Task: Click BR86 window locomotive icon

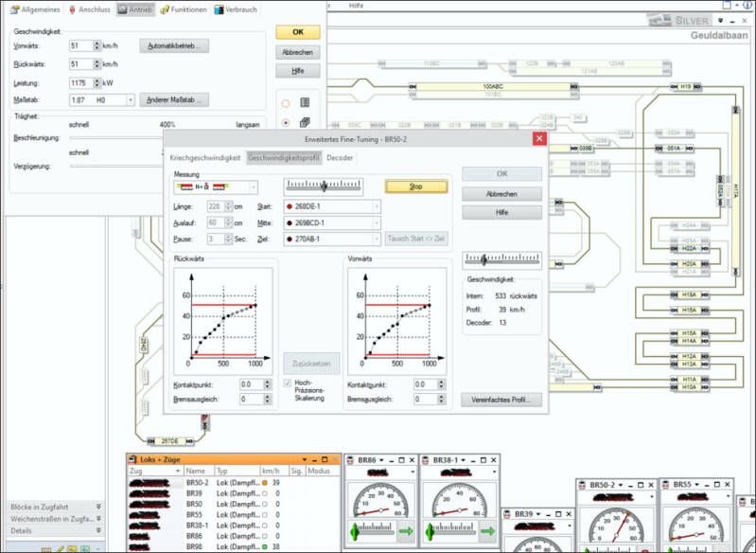Action: (x=350, y=460)
